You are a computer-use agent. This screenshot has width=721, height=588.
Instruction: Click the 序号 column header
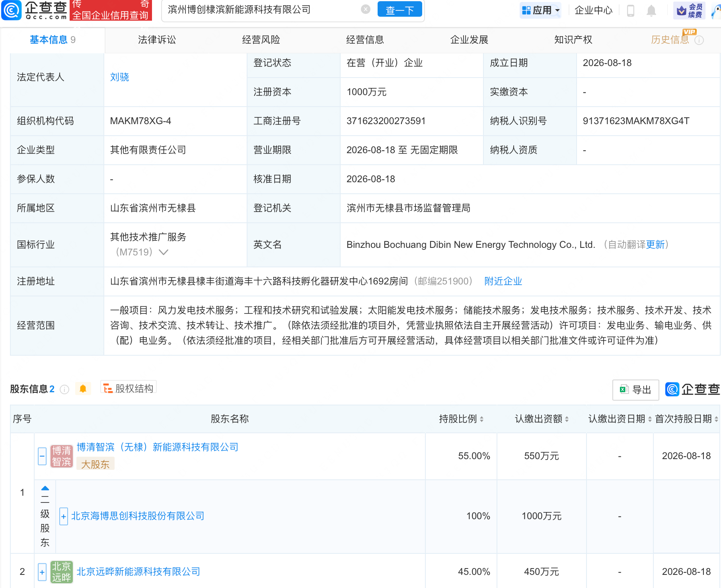click(x=22, y=419)
